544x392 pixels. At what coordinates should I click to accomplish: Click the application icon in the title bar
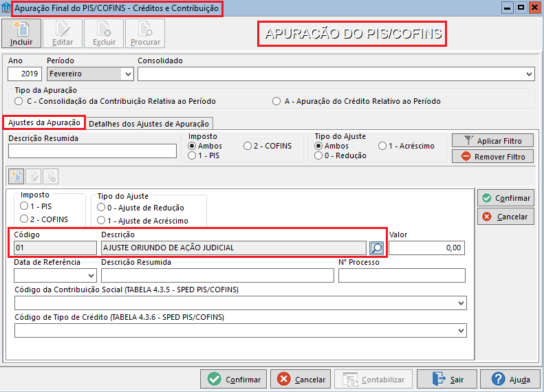(6, 8)
